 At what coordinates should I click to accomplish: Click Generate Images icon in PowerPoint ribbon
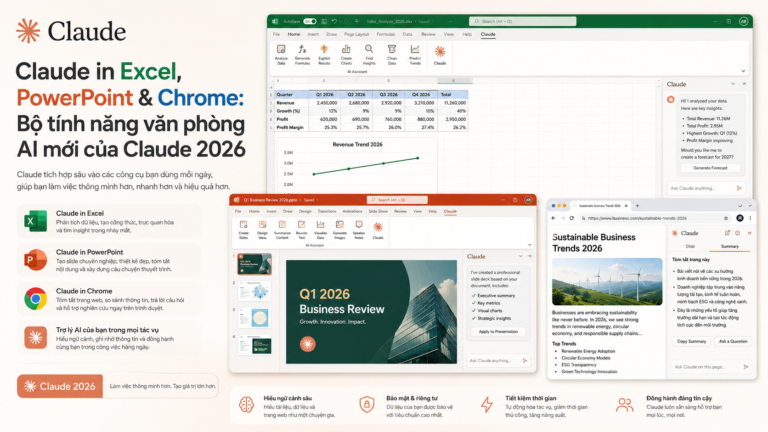pos(339,224)
